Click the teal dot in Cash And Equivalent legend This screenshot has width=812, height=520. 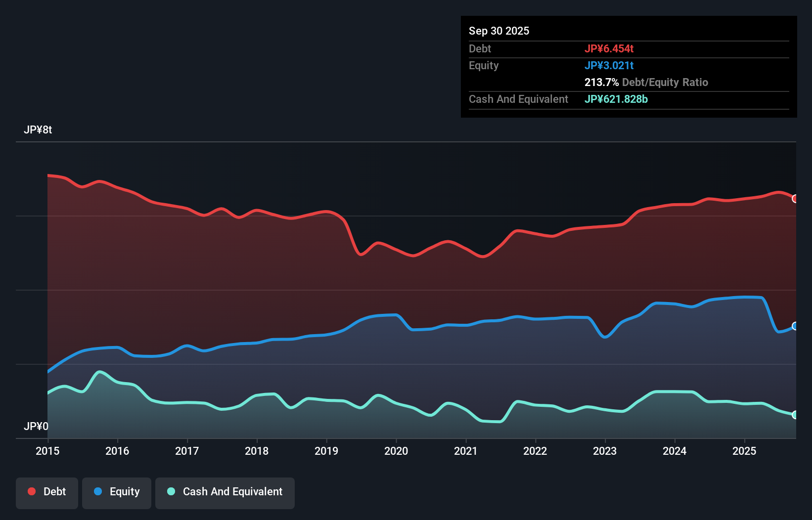tap(171, 491)
